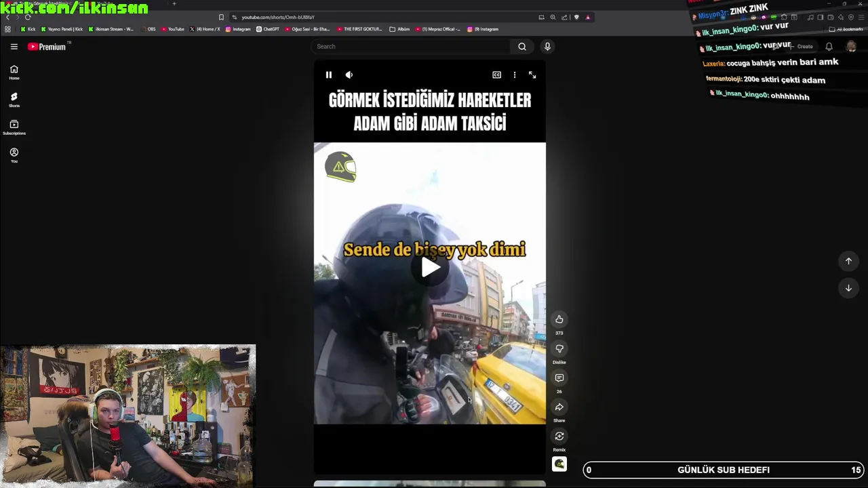This screenshot has height=488, width=868.
Task: Open a new browser tab
Action: click(174, 3)
